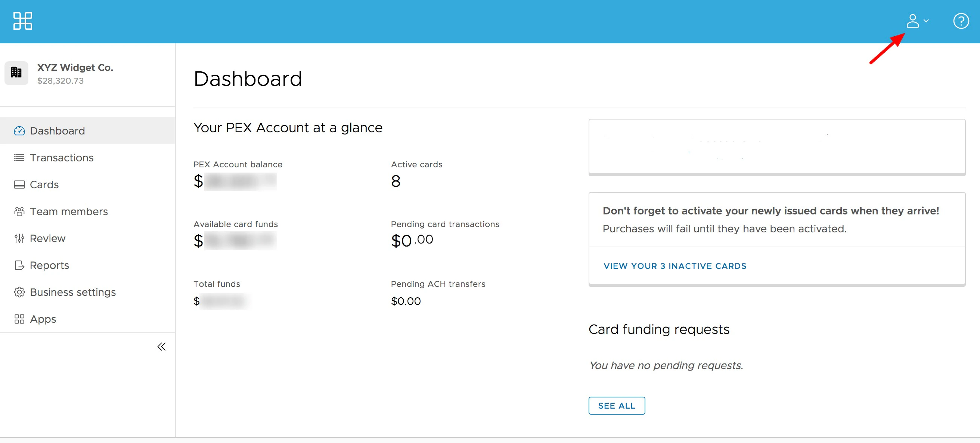Click the Business settings gear icon
This screenshot has height=443, width=980.
pyautogui.click(x=19, y=292)
